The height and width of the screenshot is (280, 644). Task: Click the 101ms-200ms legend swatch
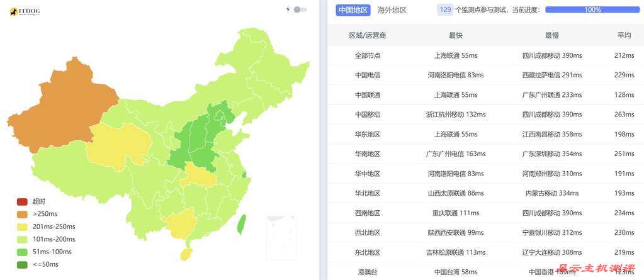coord(22,239)
